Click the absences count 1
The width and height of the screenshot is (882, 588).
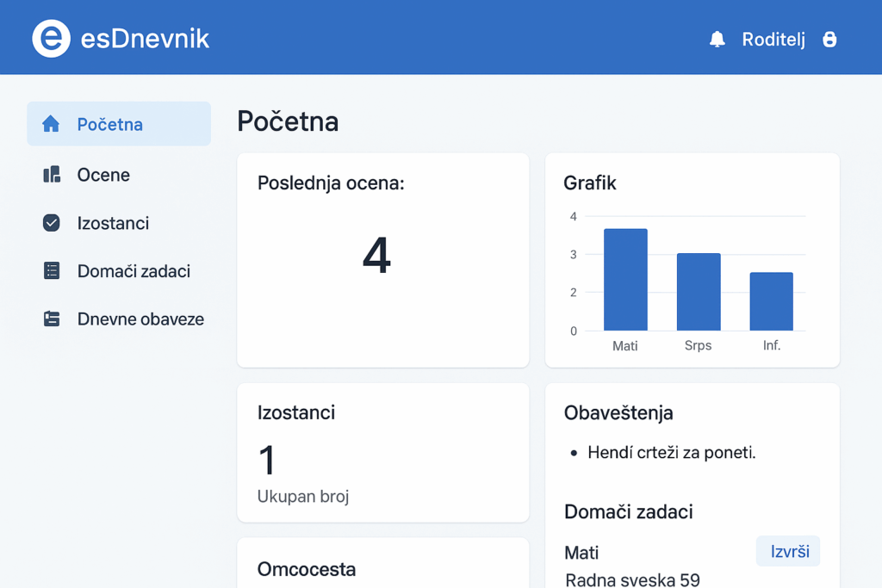pos(267,460)
